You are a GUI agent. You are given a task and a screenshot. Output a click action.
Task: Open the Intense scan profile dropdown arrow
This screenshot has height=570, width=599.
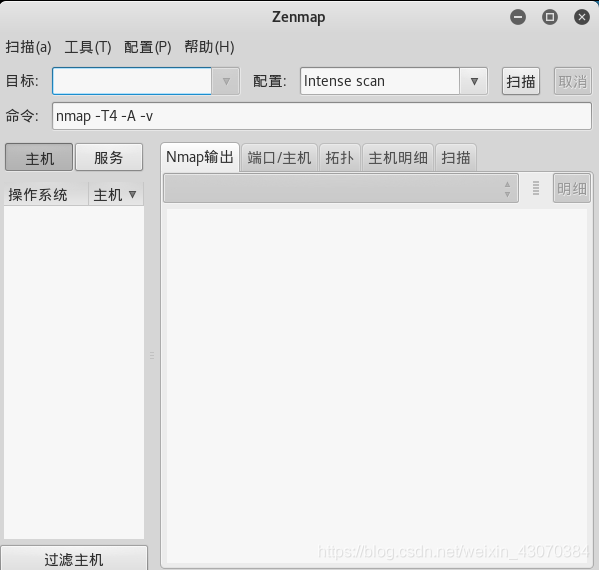(x=474, y=81)
